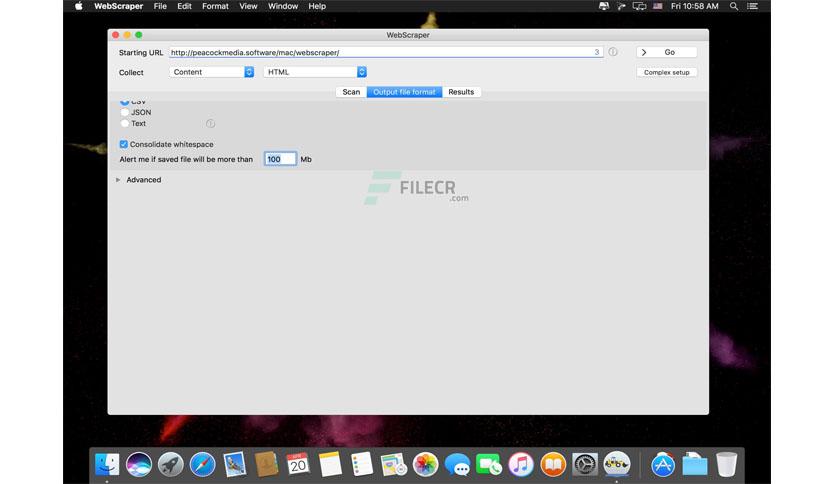Open System Preferences gear in the Dock
This screenshot has height=484, width=836.
585,464
